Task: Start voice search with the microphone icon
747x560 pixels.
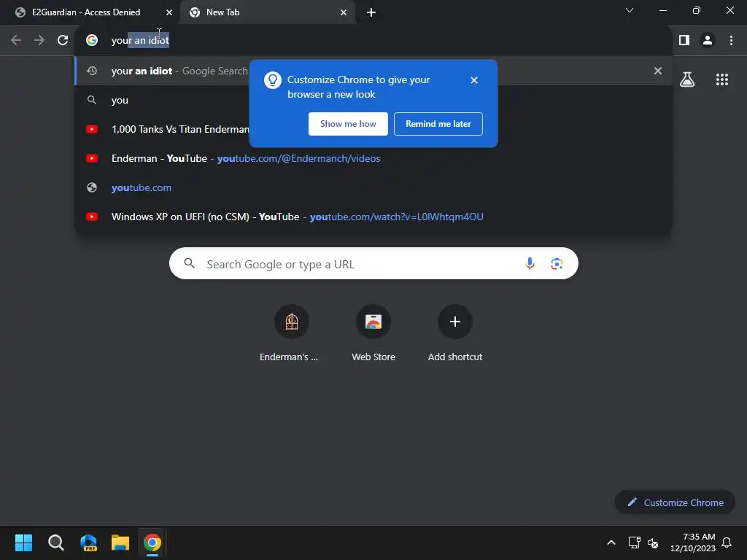Action: pos(530,263)
